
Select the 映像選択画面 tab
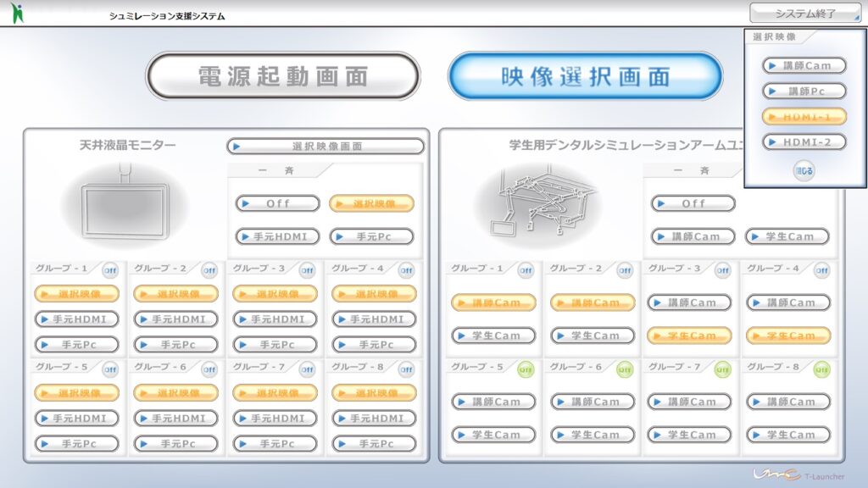click(585, 77)
